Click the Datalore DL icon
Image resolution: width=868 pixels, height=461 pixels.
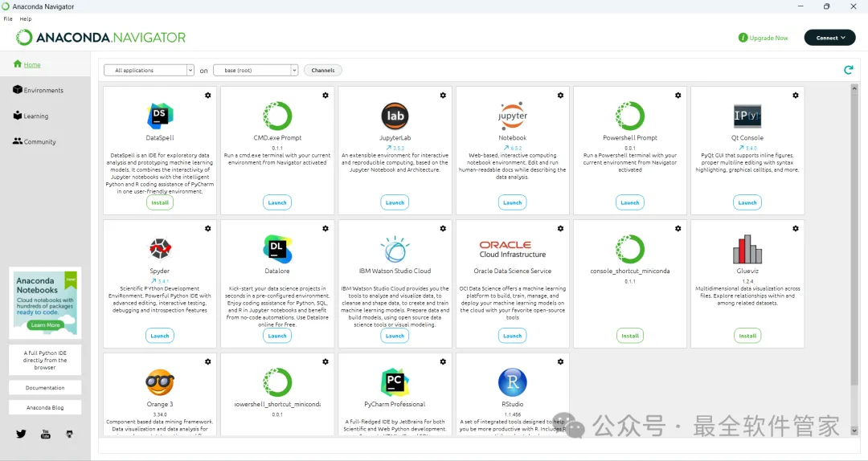click(x=277, y=249)
